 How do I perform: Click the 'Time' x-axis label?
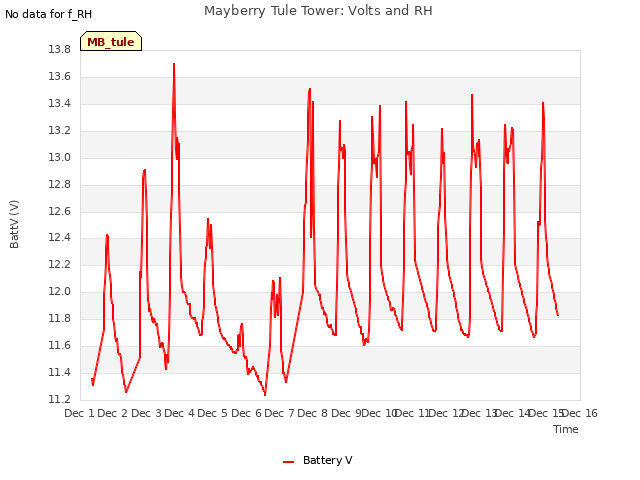click(x=565, y=429)
